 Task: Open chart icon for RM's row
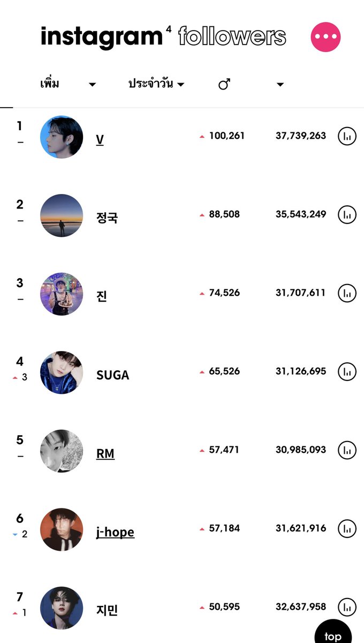pyautogui.click(x=347, y=451)
